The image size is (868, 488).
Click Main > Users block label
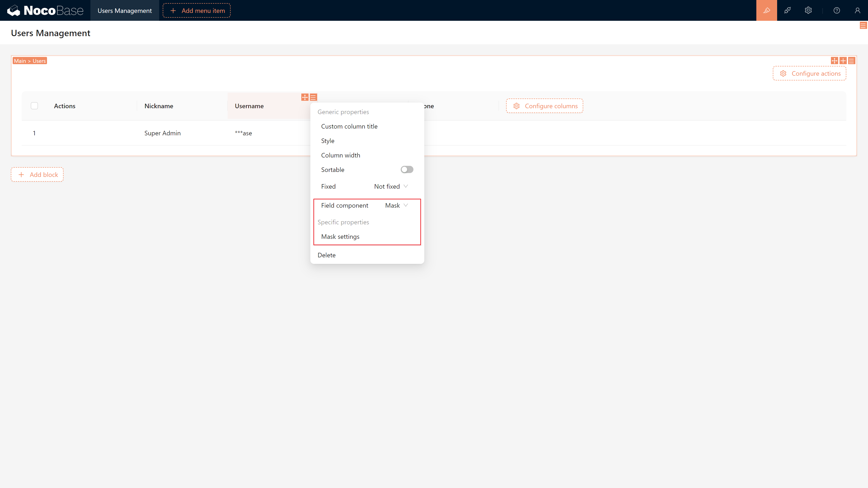[x=30, y=61]
